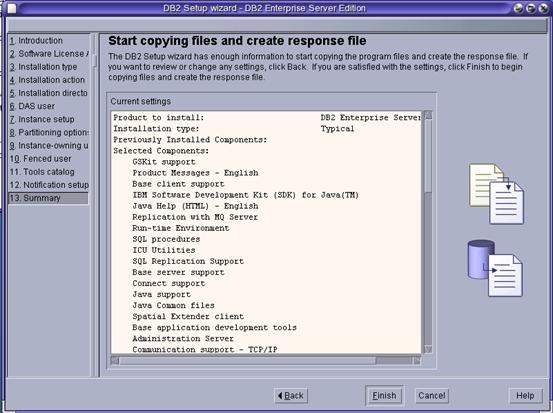Screen dimensions: 553x413
Task: Click 'Java Help (HTML) - English' entry
Action: pos(195,206)
